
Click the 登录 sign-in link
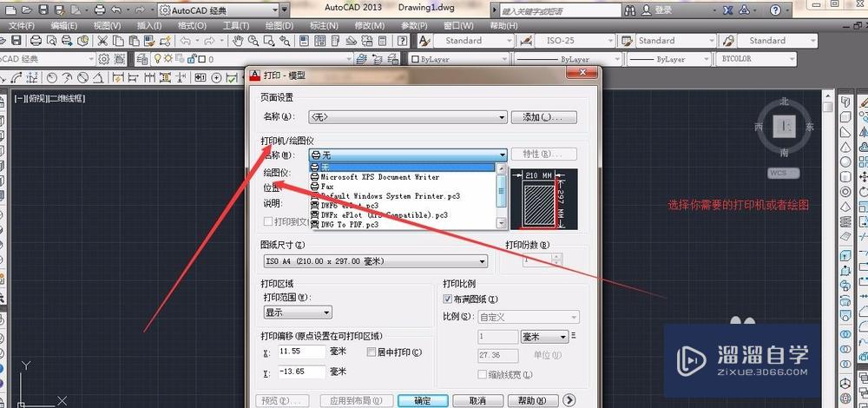(x=662, y=10)
